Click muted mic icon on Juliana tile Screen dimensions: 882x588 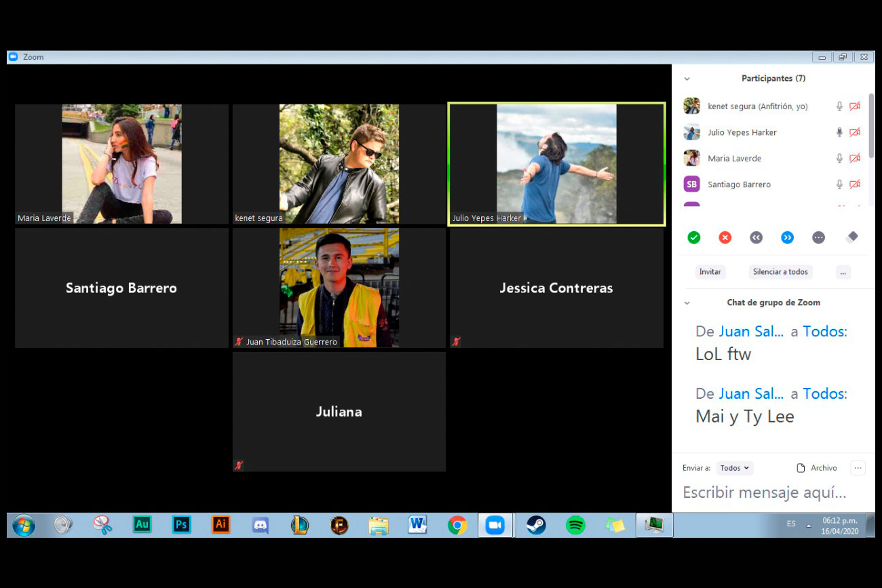click(239, 465)
